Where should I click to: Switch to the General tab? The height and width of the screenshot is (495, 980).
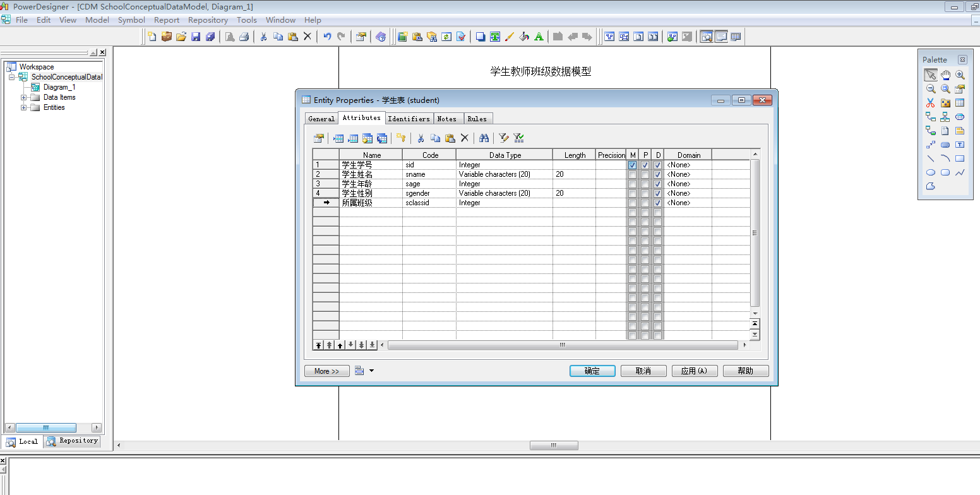(x=321, y=118)
